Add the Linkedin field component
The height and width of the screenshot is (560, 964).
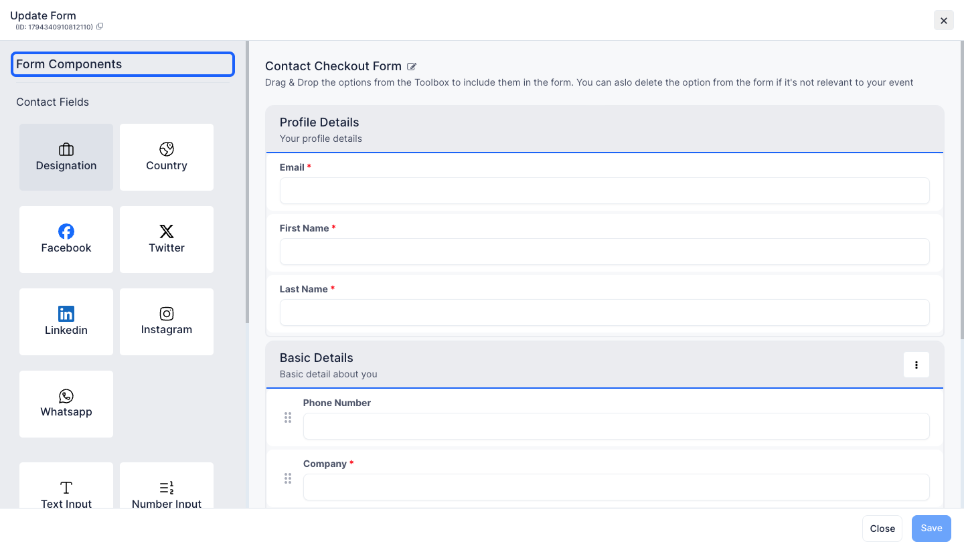(x=66, y=322)
